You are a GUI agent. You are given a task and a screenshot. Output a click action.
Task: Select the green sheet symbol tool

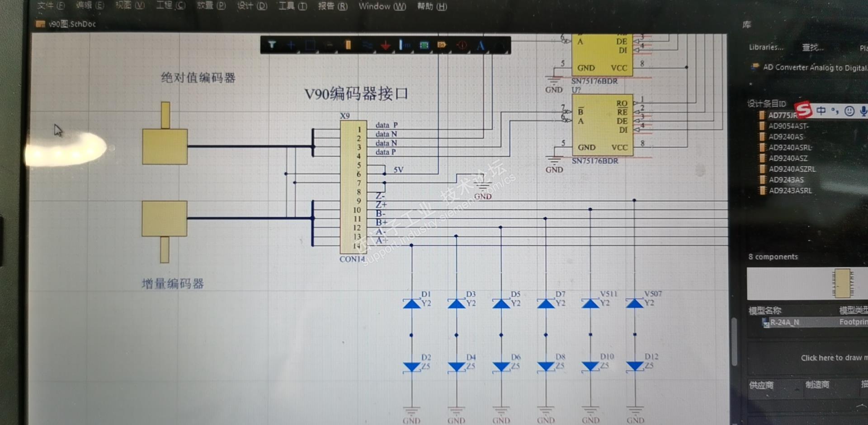[x=424, y=45]
